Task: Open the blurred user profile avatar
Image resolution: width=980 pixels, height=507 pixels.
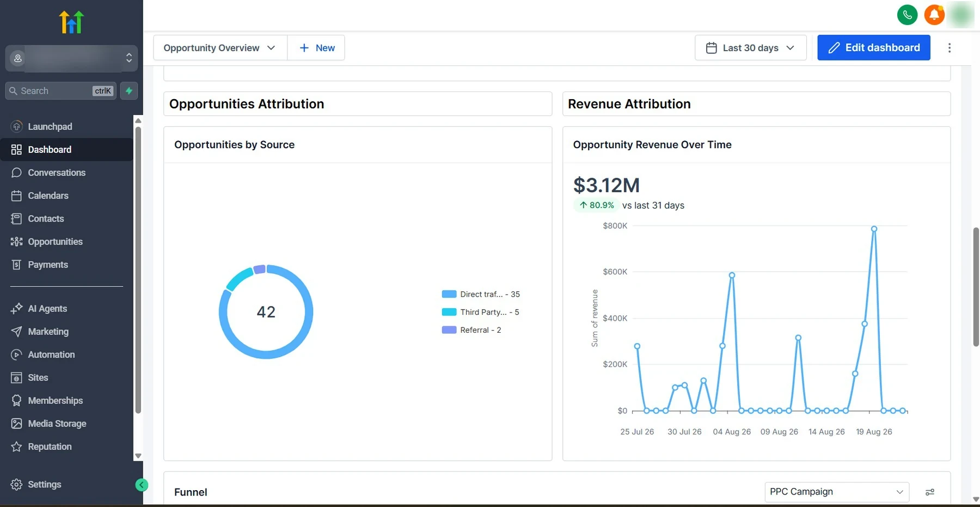Action: (961, 15)
